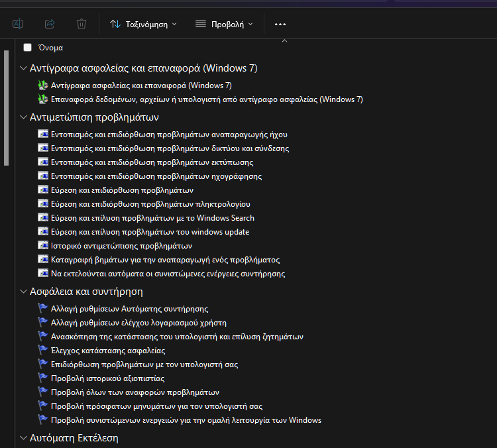
Task: Open the Προβολή view dropdown
Action: pos(224,25)
